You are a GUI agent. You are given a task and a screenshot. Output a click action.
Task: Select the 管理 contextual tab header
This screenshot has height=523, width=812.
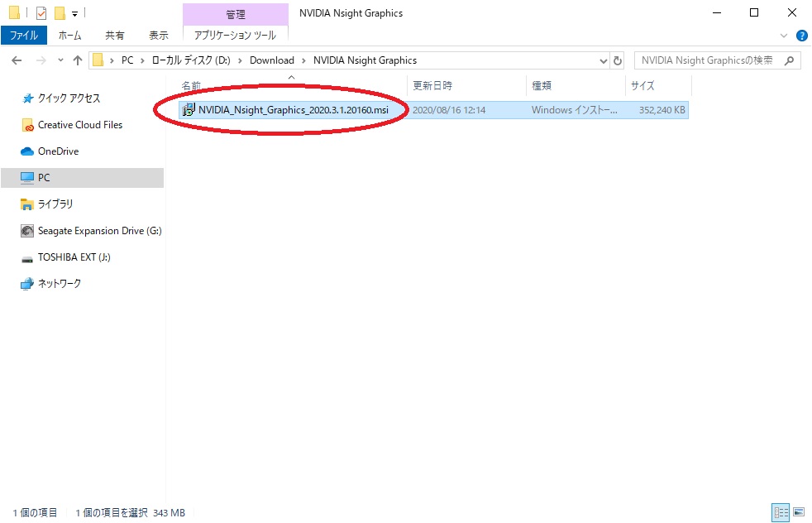pos(236,15)
